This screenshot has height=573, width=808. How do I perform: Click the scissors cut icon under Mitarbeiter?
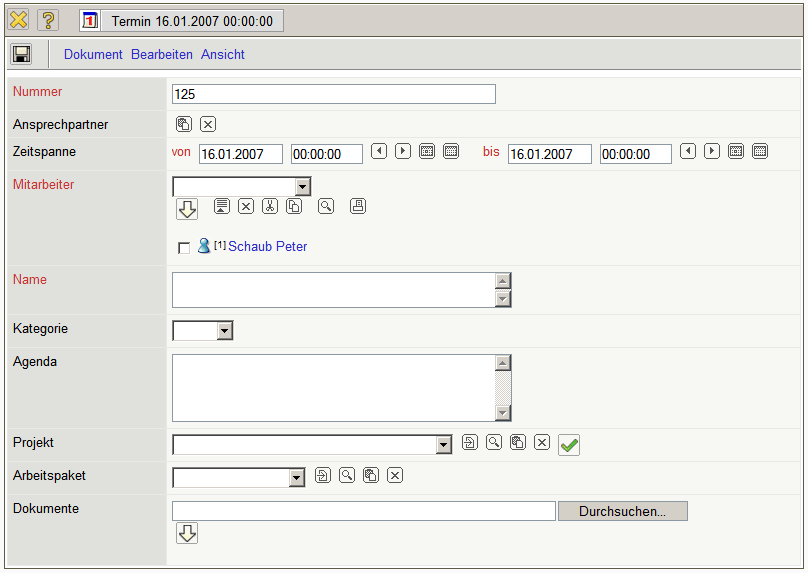click(270, 206)
